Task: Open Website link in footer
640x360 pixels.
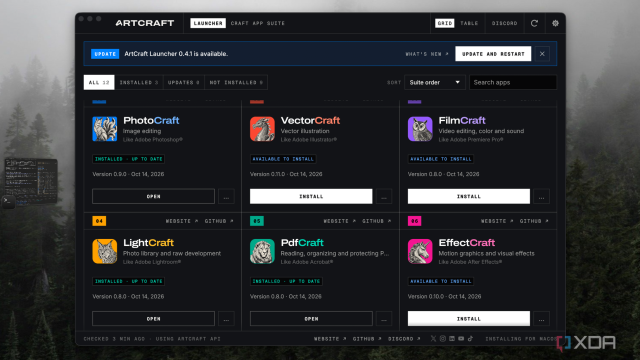Action: click(x=330, y=339)
